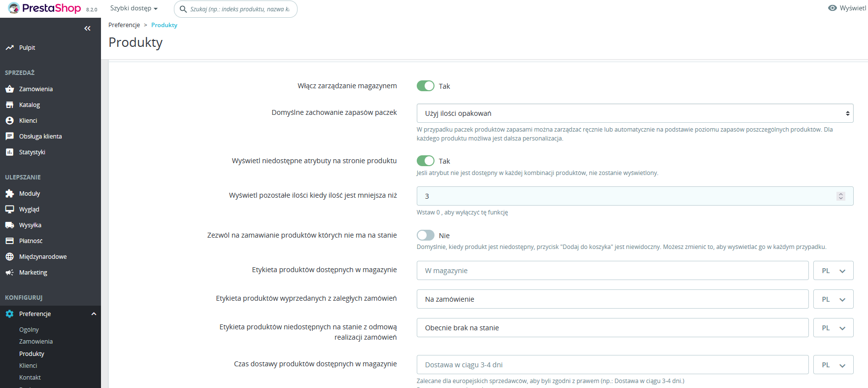This screenshot has width=868, height=388.
Task: Click the Moduły puzzle piece icon
Action: (x=9, y=194)
